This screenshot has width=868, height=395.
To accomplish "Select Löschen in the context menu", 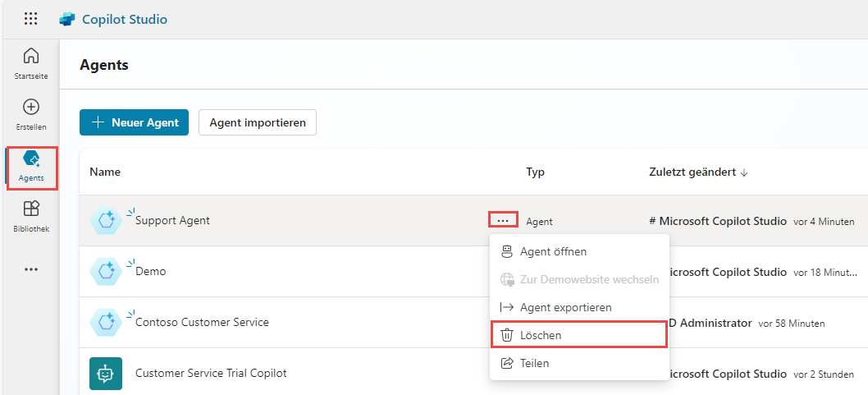I will coord(541,335).
